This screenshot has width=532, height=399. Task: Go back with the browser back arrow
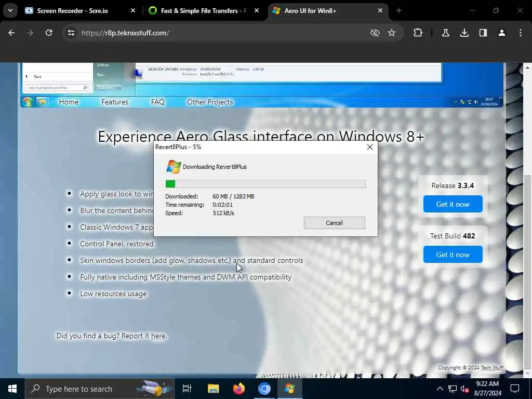pyautogui.click(x=11, y=33)
